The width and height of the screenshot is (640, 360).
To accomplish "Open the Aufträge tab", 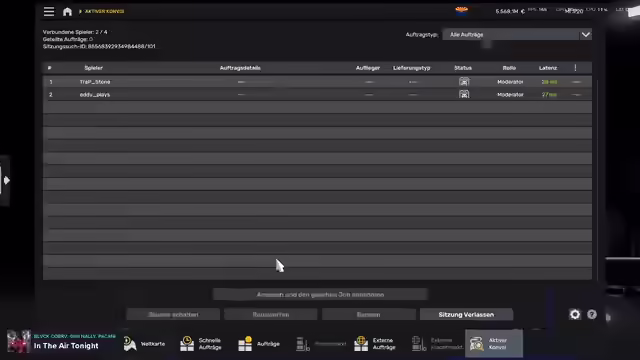I will click(x=259, y=344).
